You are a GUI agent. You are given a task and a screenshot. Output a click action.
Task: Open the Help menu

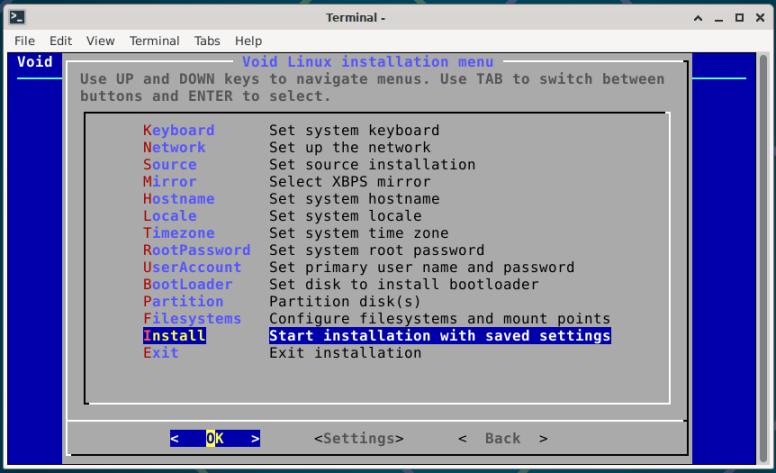248,41
